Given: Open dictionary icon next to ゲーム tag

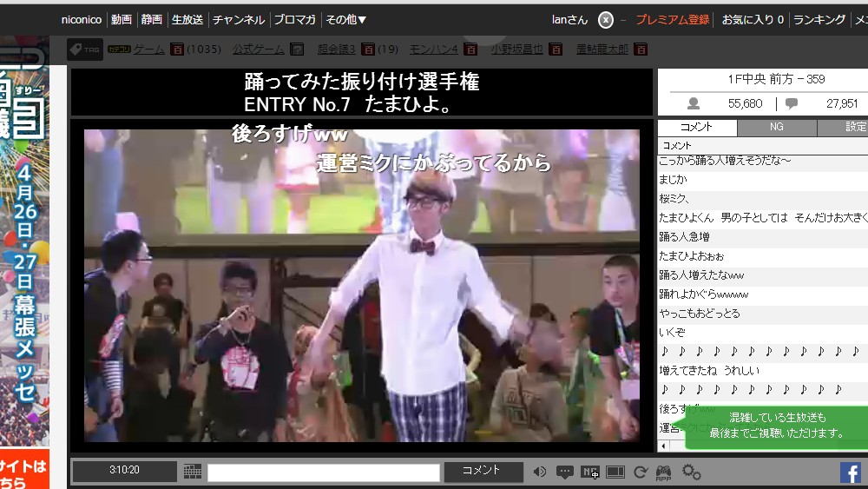Looking at the screenshot, I should pyautogui.click(x=176, y=50).
